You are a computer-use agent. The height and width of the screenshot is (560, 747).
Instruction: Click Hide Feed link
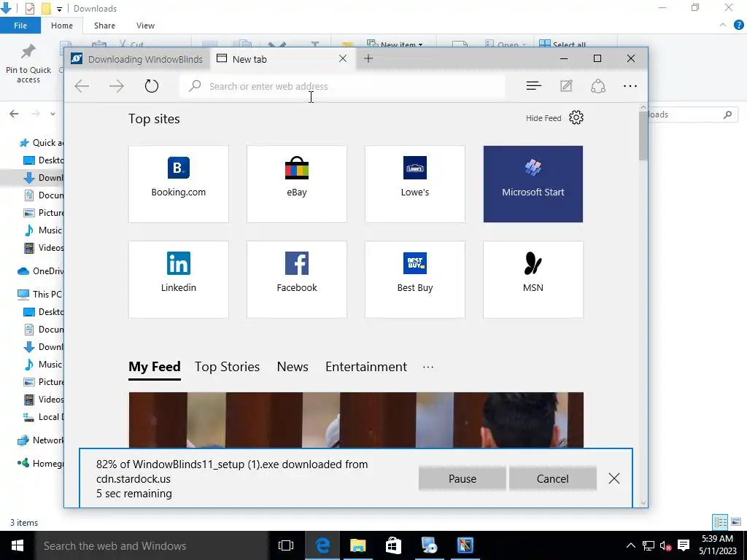coord(543,118)
